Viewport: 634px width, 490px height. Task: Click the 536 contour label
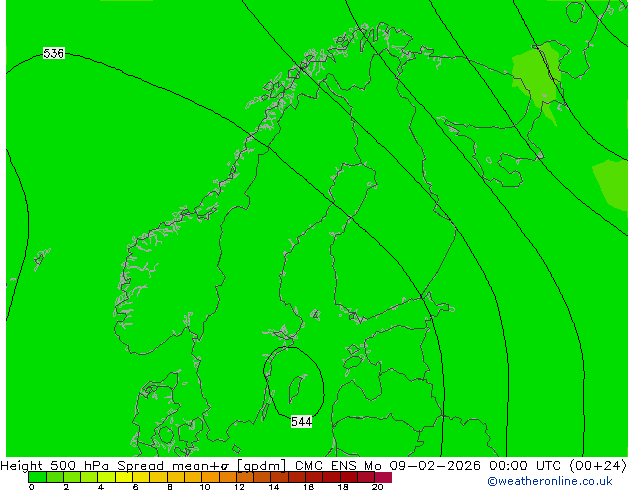[x=53, y=53]
